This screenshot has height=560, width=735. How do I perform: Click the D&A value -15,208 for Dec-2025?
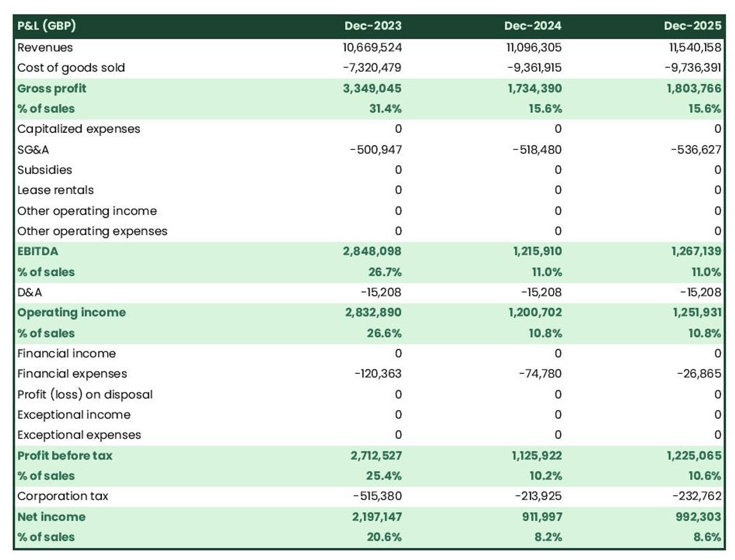[x=699, y=292]
